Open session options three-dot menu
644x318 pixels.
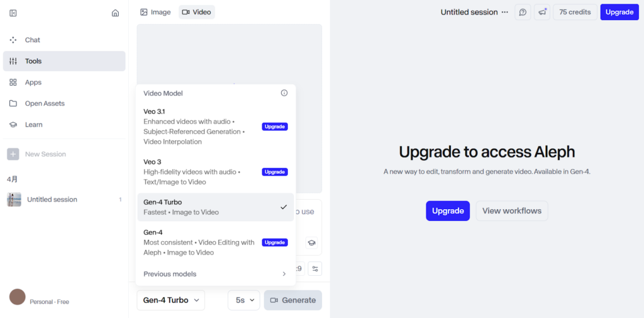pyautogui.click(x=505, y=12)
